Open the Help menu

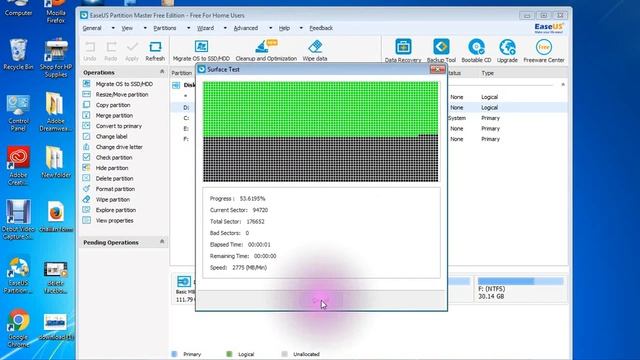point(284,28)
